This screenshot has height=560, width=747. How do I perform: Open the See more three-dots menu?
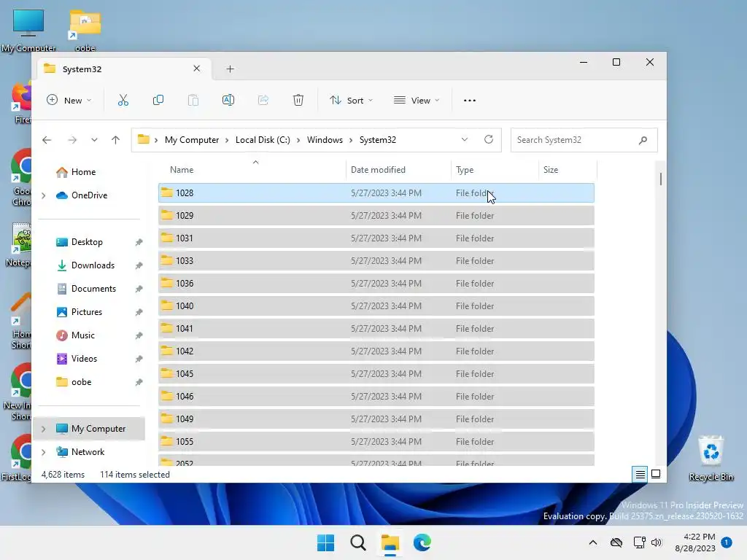point(470,101)
